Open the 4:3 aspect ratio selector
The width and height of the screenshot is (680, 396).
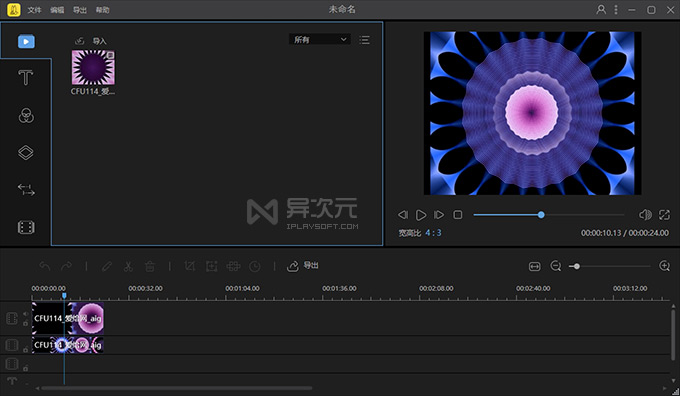tap(433, 233)
